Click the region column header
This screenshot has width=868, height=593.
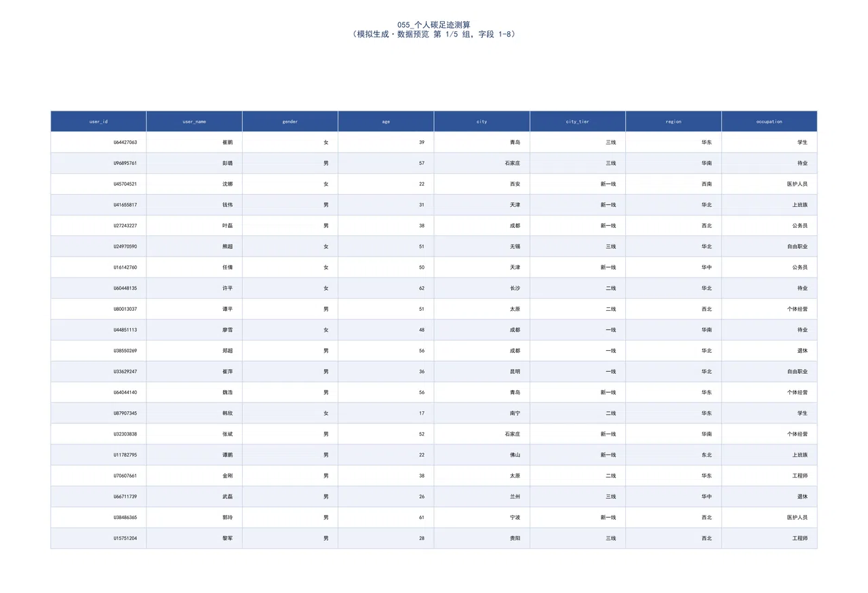673,121
